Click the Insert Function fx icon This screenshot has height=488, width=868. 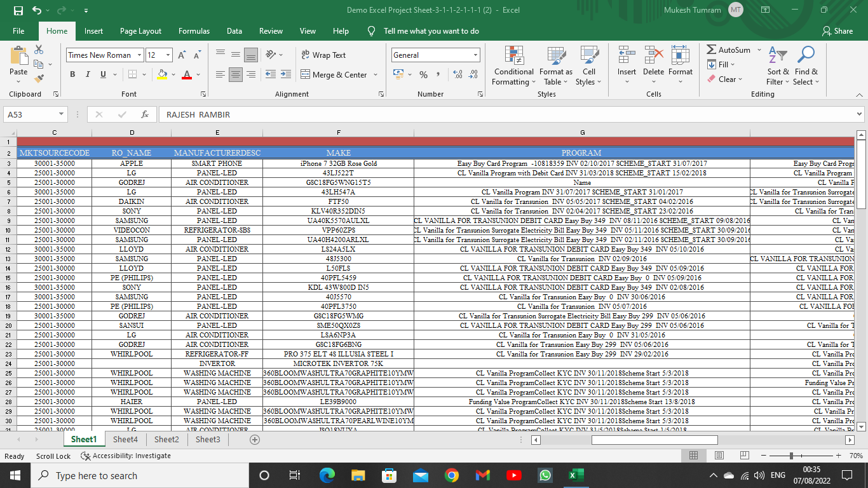(145, 114)
